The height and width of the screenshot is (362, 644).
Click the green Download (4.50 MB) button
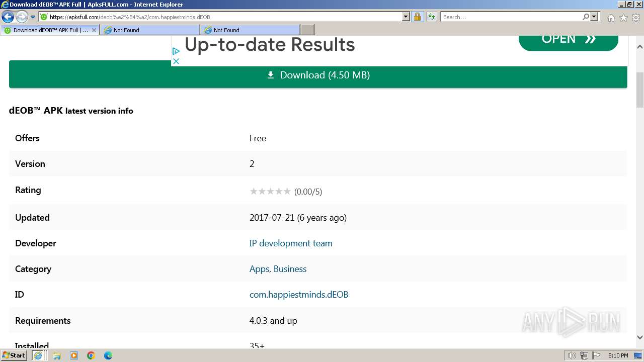point(318,75)
